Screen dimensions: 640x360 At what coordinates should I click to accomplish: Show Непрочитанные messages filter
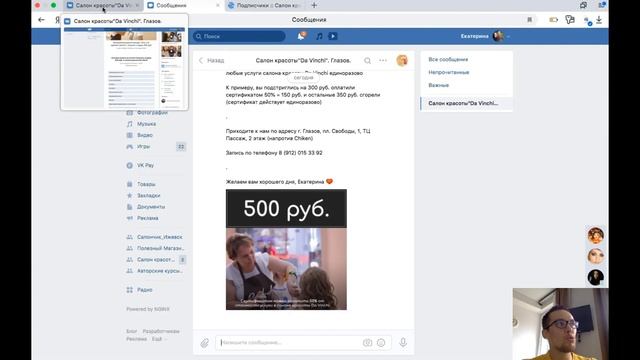pyautogui.click(x=449, y=72)
